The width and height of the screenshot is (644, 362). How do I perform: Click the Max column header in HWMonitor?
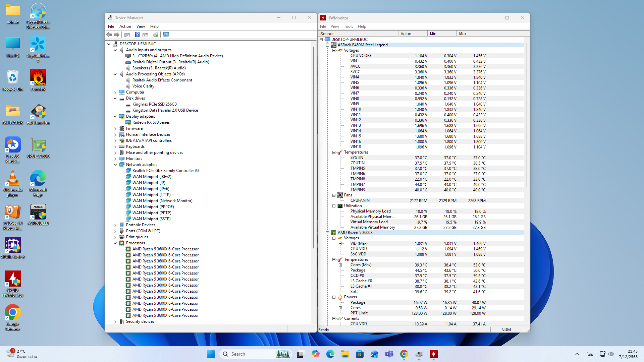(x=471, y=34)
